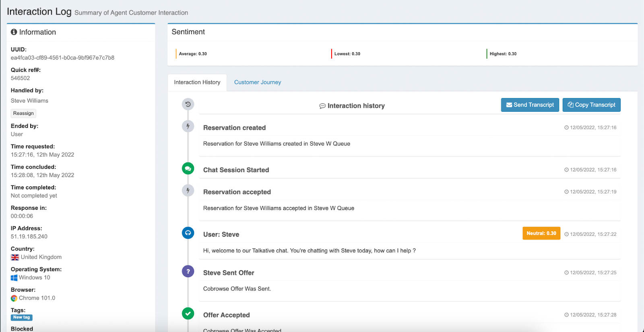The image size is (644, 332).
Task: Click the purple question mark Steve Sent Offer icon
Action: pyautogui.click(x=188, y=271)
